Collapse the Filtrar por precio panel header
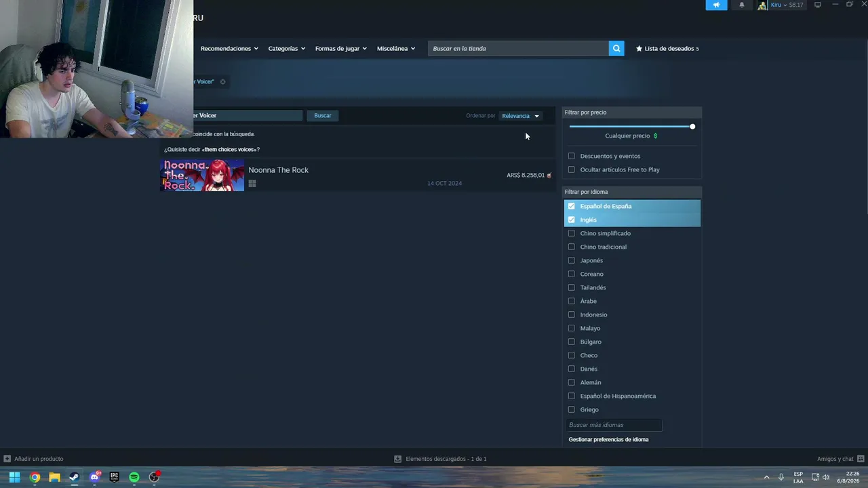The width and height of the screenshot is (868, 488). click(x=632, y=113)
